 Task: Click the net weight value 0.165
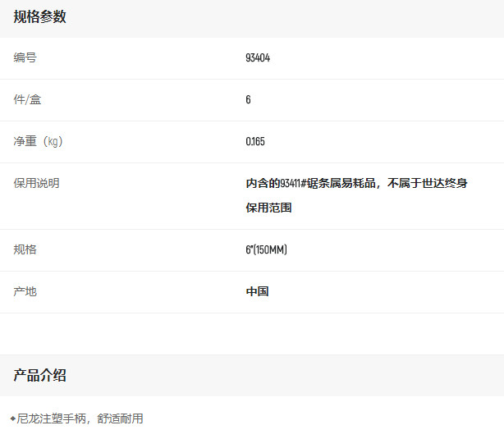pos(254,142)
